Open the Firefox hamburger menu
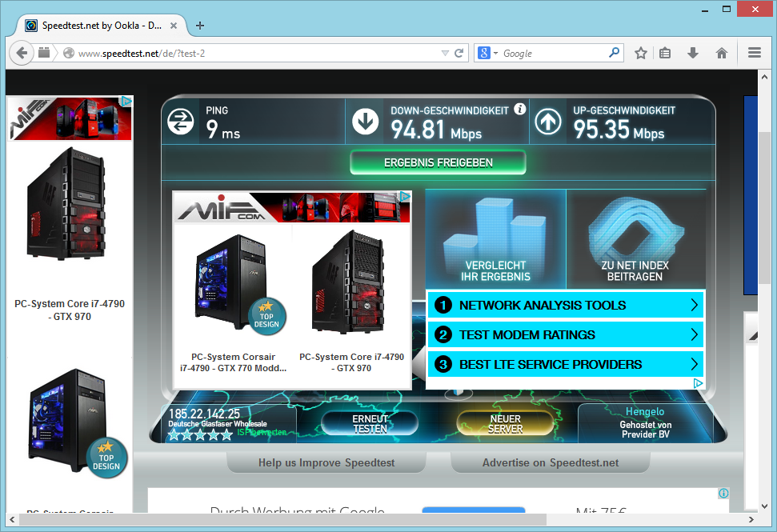This screenshot has height=532, width=777. pyautogui.click(x=755, y=53)
